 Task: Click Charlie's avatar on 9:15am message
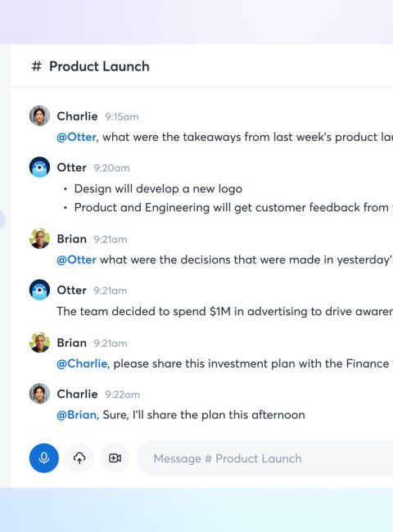[x=39, y=115]
